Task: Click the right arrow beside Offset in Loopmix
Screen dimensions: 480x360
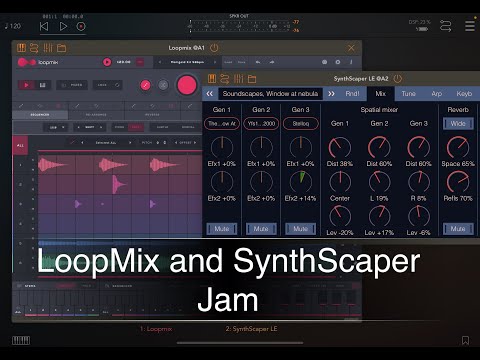Action: pyautogui.click(x=195, y=143)
